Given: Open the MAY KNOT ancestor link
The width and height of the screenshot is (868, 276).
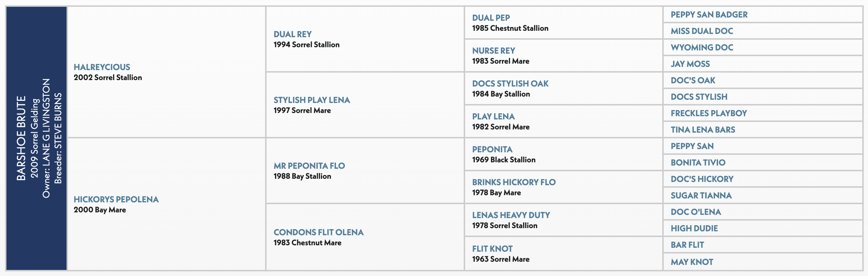Looking at the screenshot, I should click(x=692, y=262).
